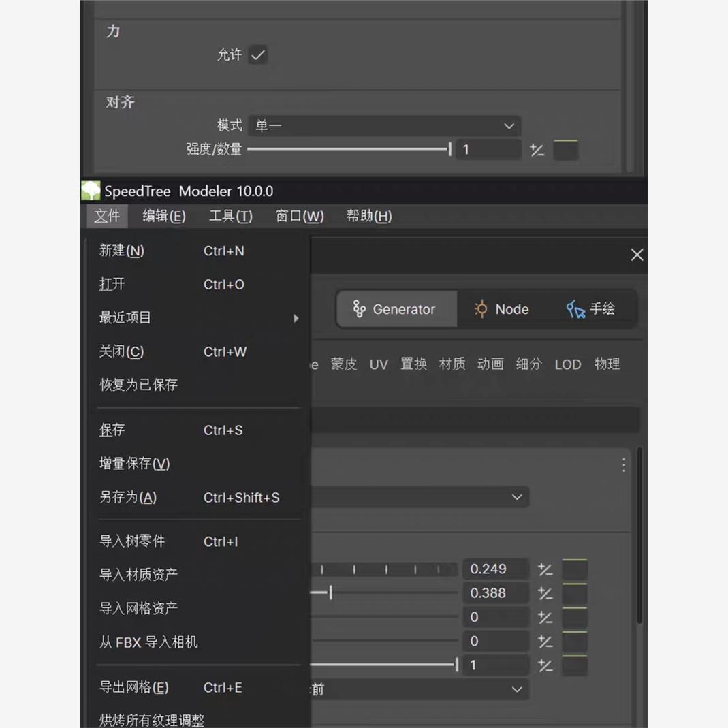Choose 导出网格(E) menu entry

point(199,687)
